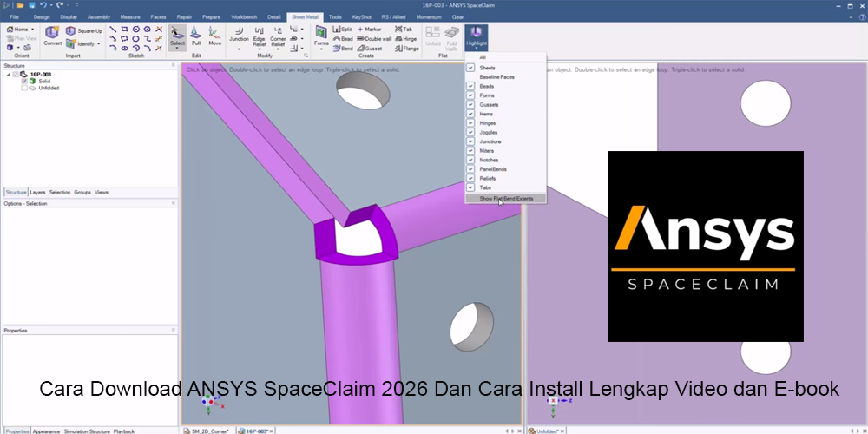Toggle the Solid visibility checkbox in Structure tree
This screenshot has height=434, width=868.
click(24, 82)
